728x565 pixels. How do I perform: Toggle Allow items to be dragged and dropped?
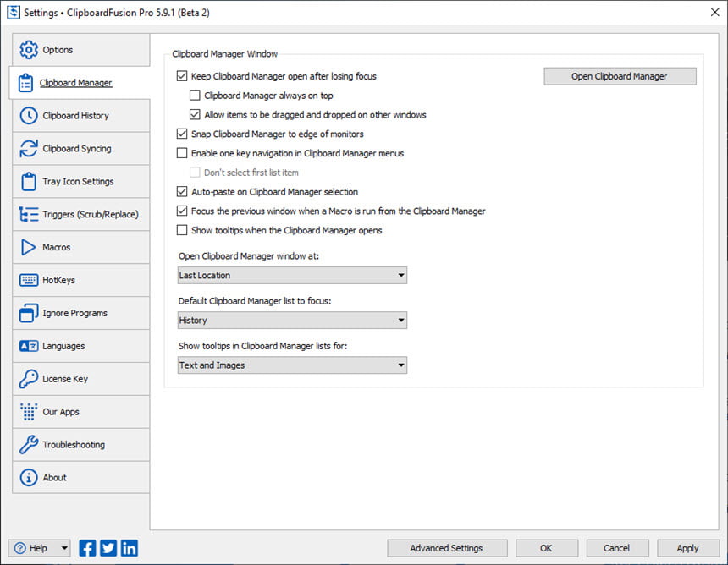click(195, 114)
